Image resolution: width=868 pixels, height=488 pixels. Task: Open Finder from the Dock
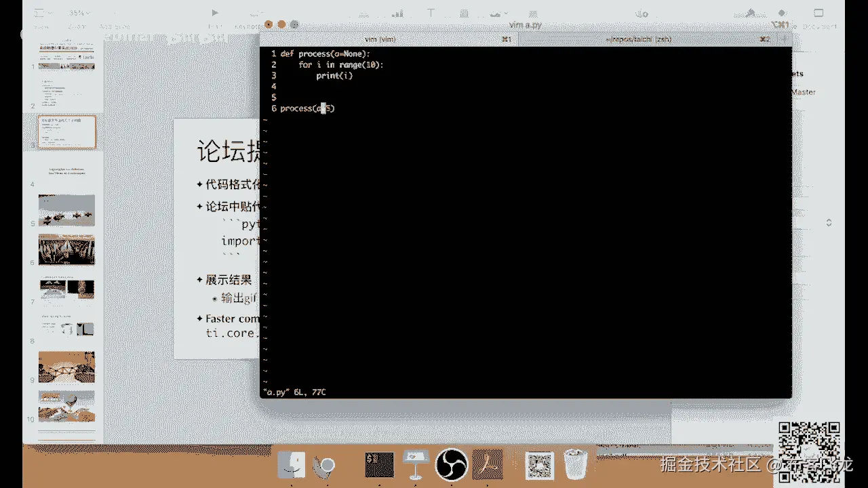click(292, 466)
